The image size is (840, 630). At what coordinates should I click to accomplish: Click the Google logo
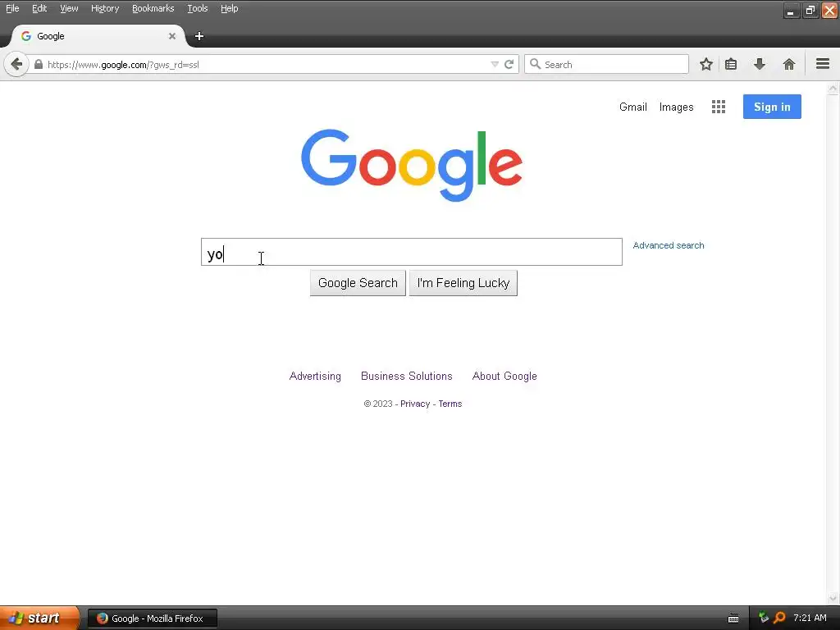(x=412, y=165)
